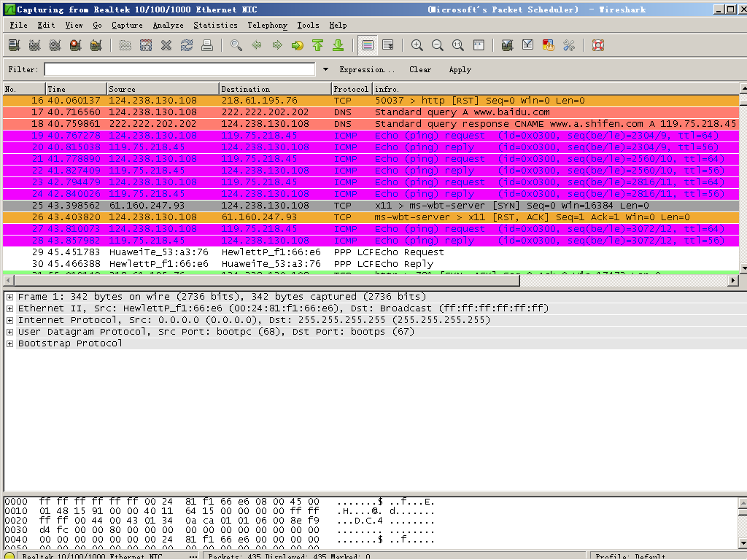Image resolution: width=747 pixels, height=560 pixels.
Task: Apply the display filter
Action: click(x=460, y=69)
